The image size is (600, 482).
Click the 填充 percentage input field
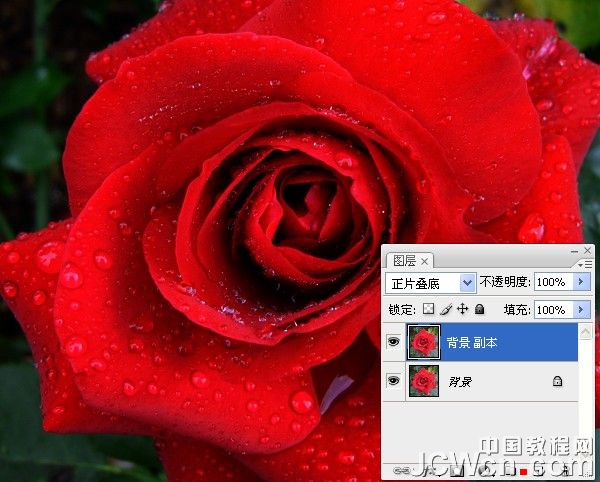tap(553, 310)
